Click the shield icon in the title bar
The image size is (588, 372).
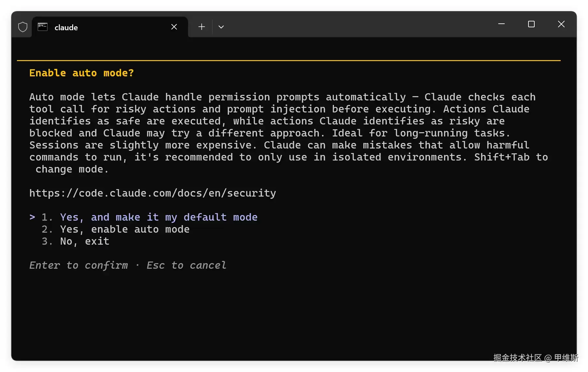point(23,27)
